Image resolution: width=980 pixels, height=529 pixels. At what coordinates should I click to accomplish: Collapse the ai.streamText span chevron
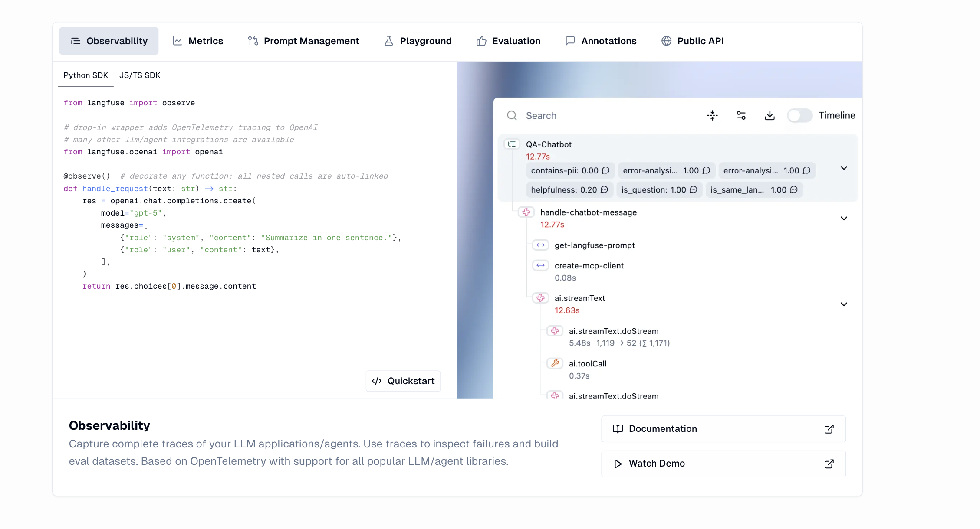[844, 304]
